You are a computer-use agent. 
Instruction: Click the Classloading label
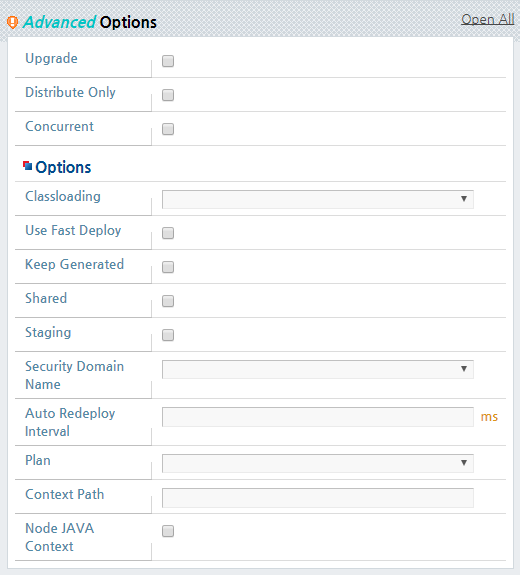[x=63, y=197]
